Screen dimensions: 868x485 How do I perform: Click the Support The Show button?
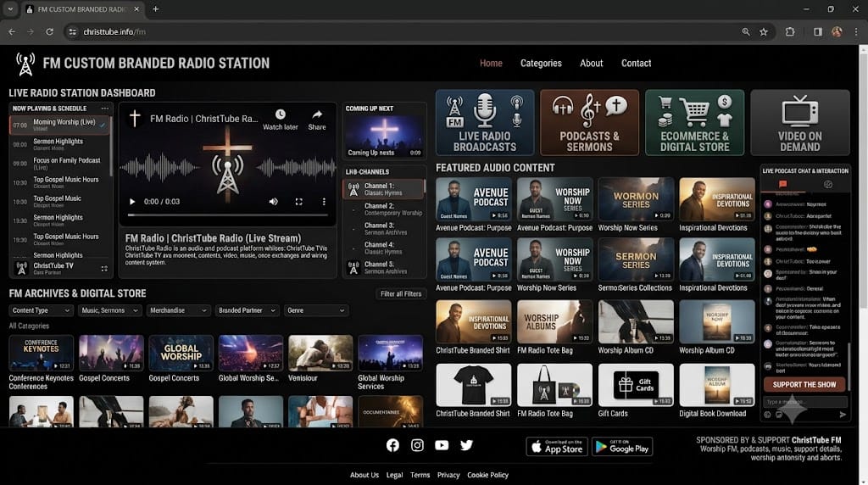(x=804, y=384)
